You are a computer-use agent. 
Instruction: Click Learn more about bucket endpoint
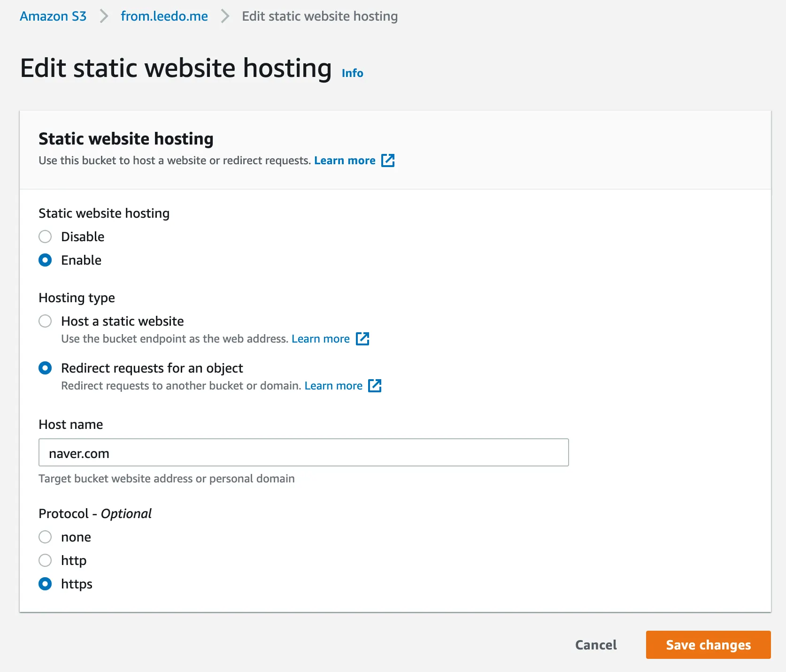point(320,339)
